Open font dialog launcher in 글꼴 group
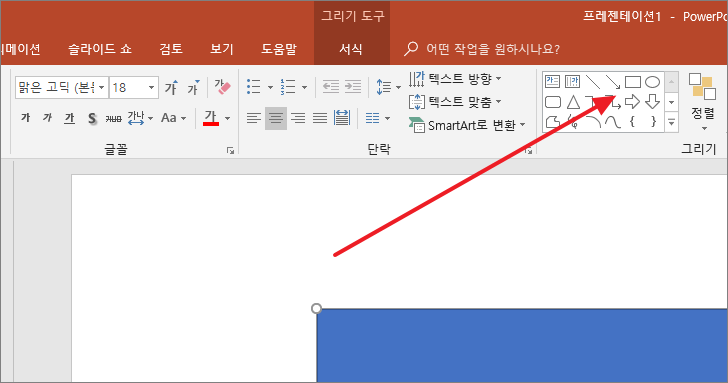 coord(230,150)
